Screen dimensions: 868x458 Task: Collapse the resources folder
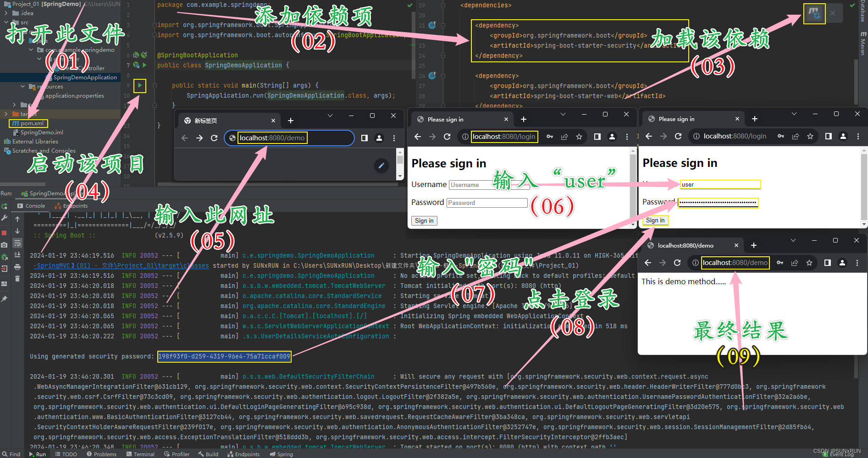22,86
